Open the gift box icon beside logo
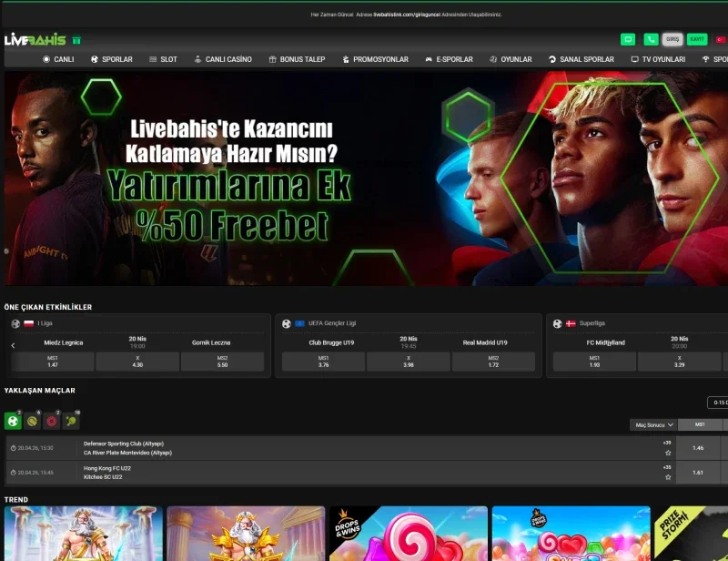Viewport: 728px width, 561px height. tap(76, 40)
